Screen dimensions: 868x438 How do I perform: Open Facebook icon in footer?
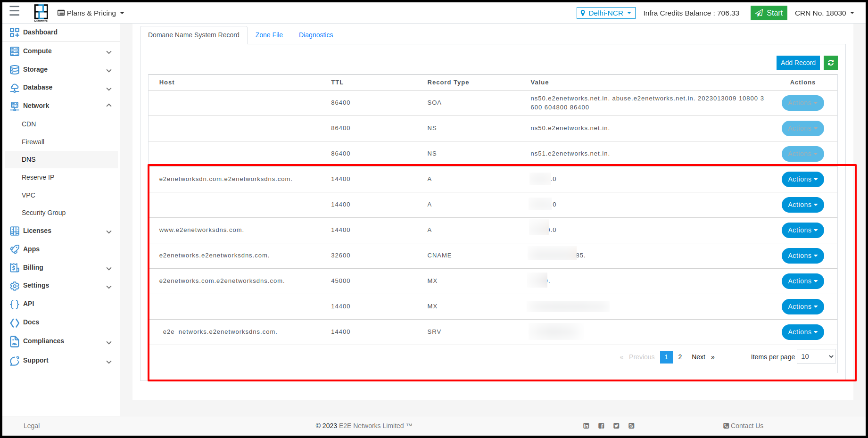pos(601,426)
